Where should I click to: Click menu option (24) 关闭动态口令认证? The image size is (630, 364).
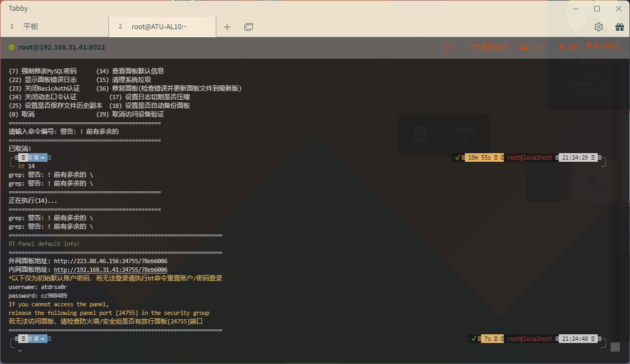tap(43, 97)
